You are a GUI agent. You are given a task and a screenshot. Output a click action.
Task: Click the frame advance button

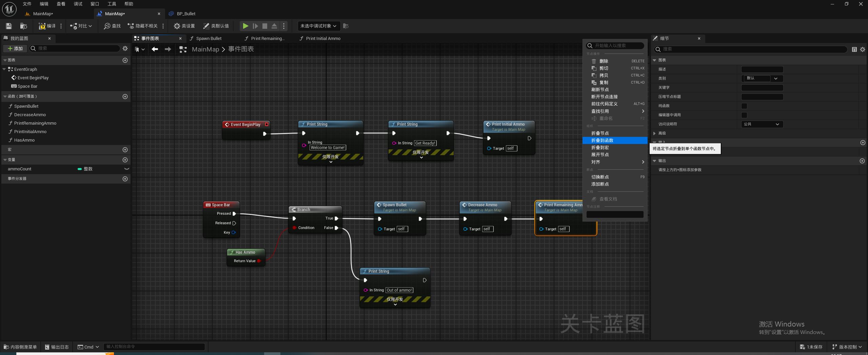pos(255,26)
